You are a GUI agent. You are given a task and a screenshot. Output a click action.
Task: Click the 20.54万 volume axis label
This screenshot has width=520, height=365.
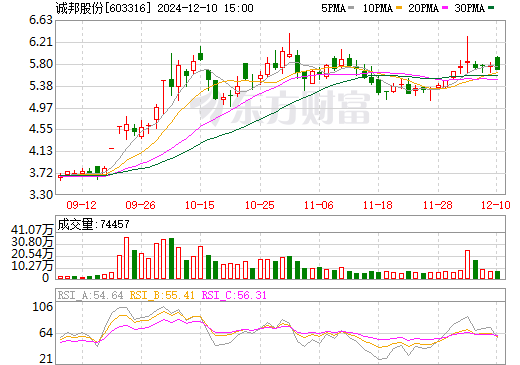32,254
